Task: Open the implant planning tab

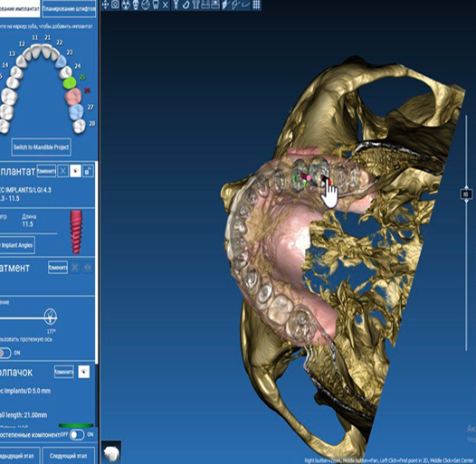Action: [20, 8]
